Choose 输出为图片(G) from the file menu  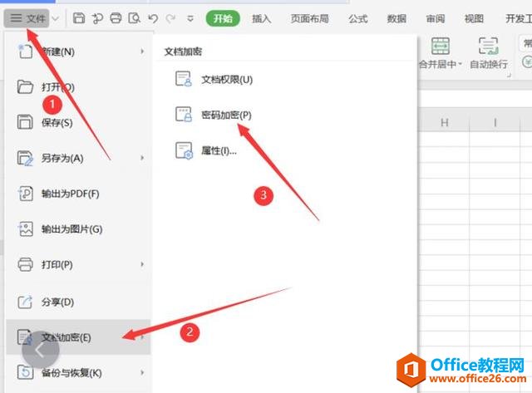point(78,229)
